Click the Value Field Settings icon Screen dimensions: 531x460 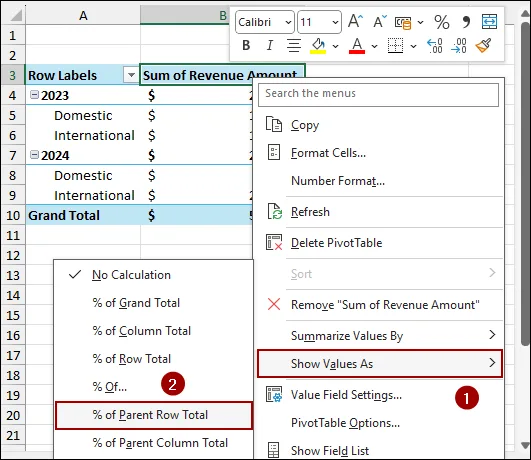(x=274, y=394)
